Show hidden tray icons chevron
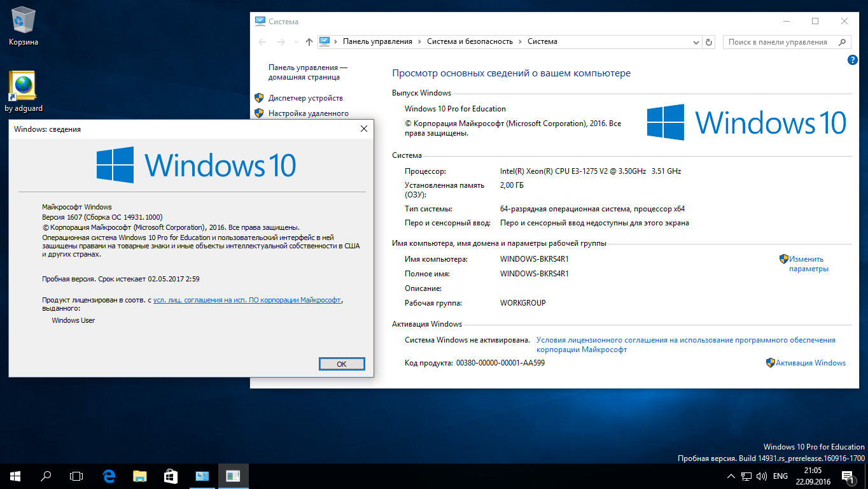This screenshot has height=489, width=868. (x=731, y=476)
